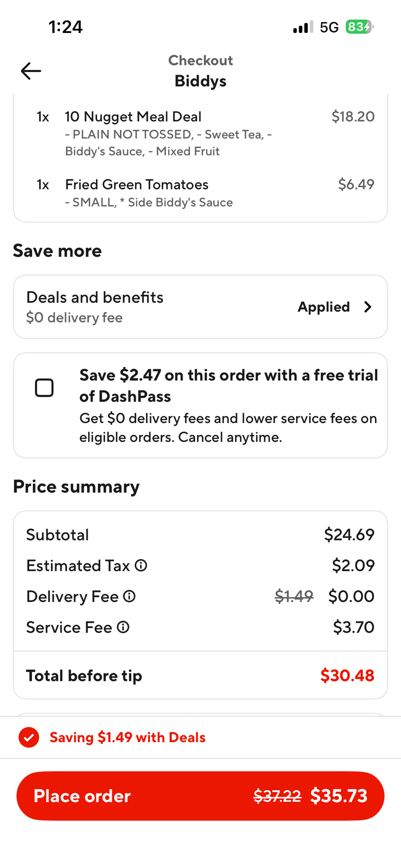Tap the back arrow icon
Viewport: 401px width, 868px height.
pos(31,71)
